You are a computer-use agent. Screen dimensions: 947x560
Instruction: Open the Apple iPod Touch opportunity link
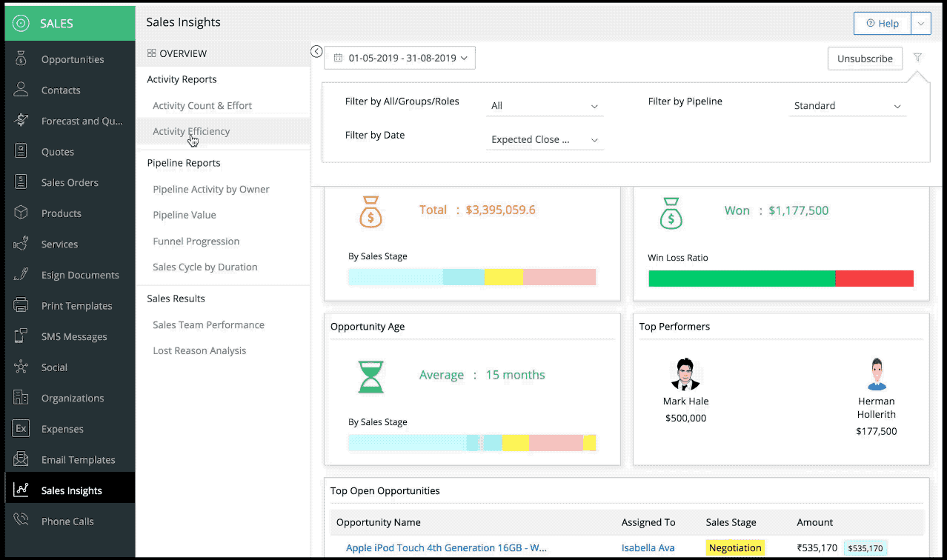(x=446, y=547)
